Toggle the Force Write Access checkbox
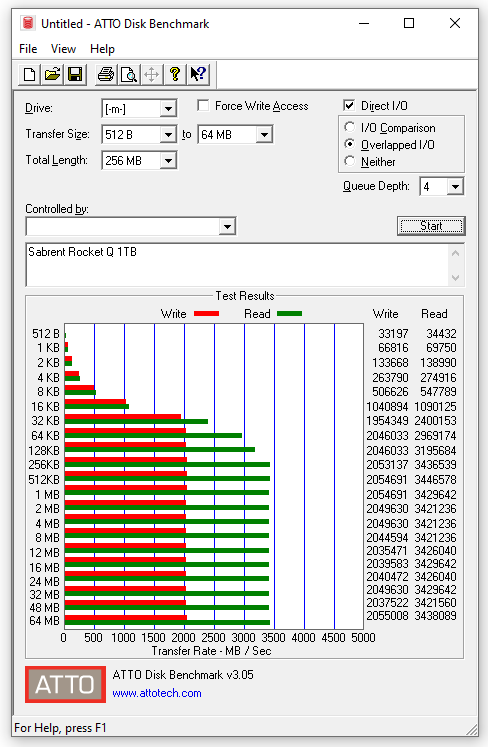The image size is (488, 747). click(x=203, y=105)
